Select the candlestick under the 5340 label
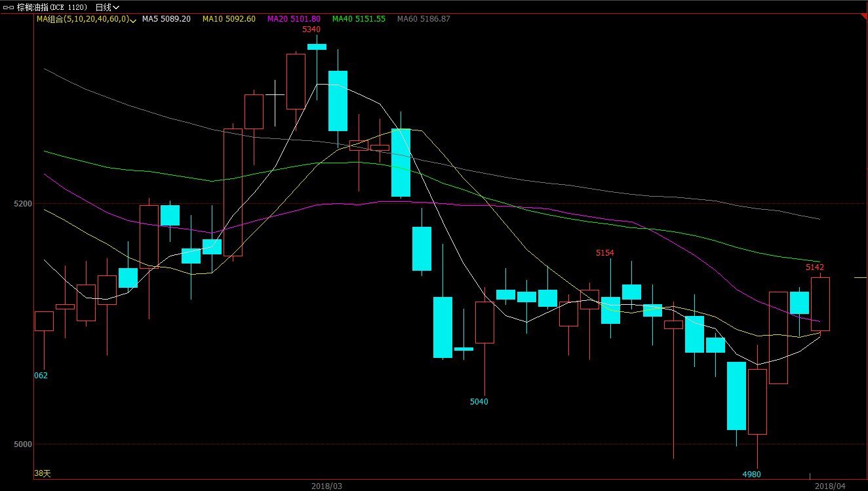This screenshot has width=868, height=491. (x=317, y=47)
